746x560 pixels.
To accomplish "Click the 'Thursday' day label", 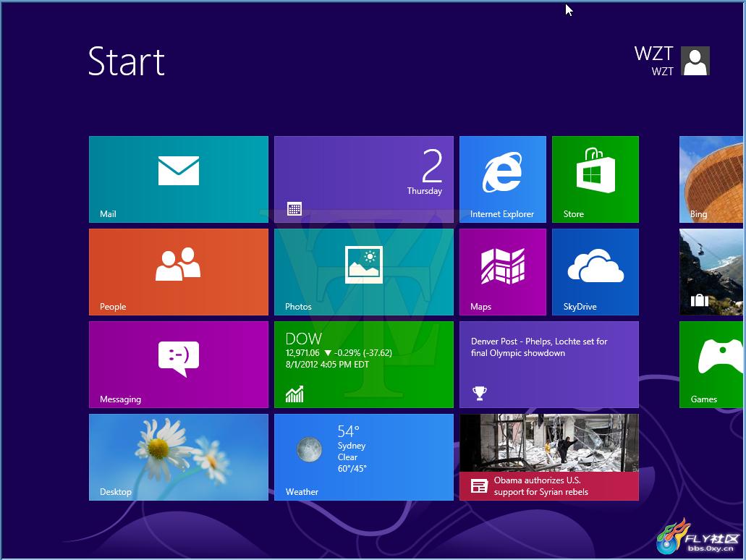I will click(x=425, y=191).
